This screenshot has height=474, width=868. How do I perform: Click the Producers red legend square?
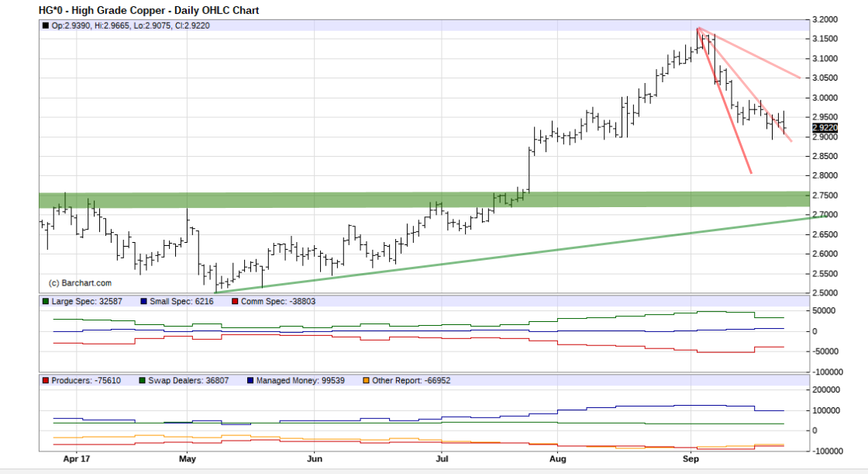[44, 381]
